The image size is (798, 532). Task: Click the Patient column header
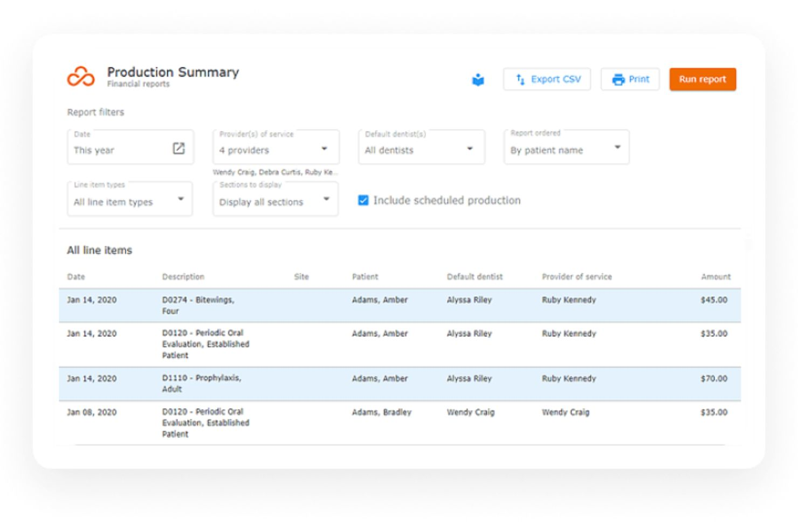tap(365, 277)
